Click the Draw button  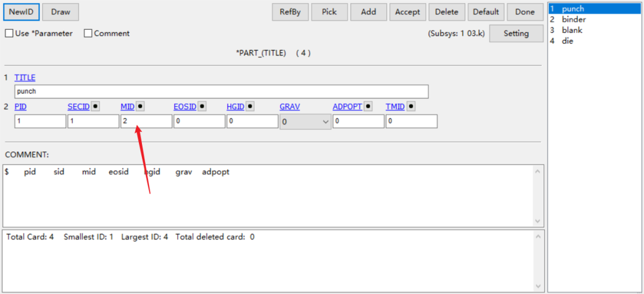(x=60, y=12)
